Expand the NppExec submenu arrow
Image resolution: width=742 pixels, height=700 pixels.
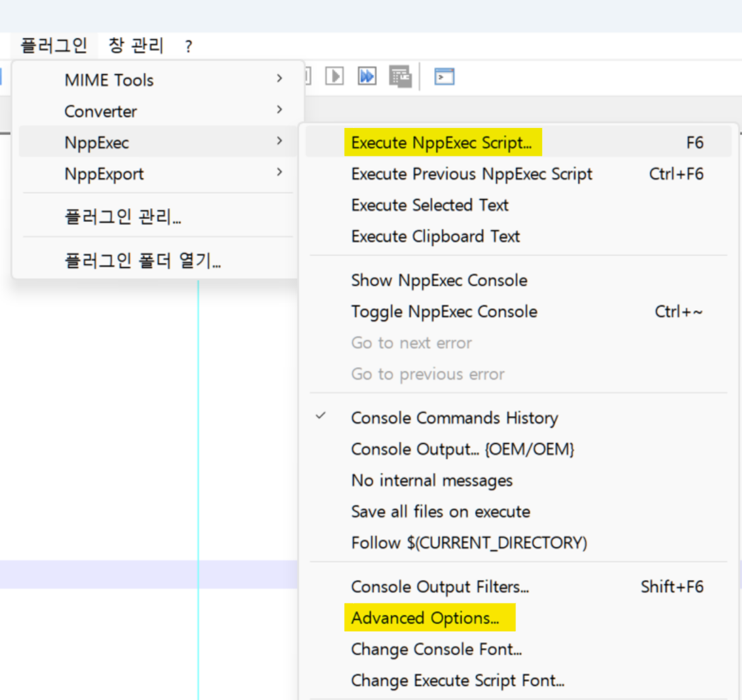pos(280,141)
